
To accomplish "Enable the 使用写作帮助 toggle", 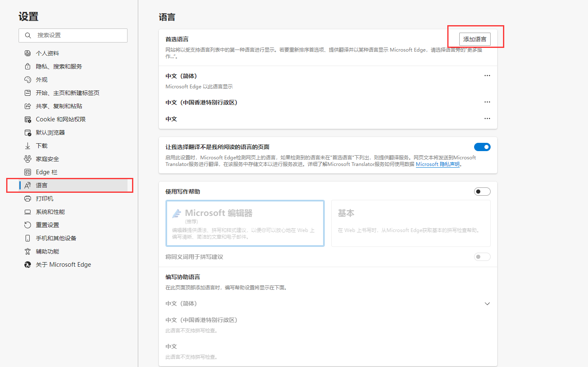I will 482,192.
